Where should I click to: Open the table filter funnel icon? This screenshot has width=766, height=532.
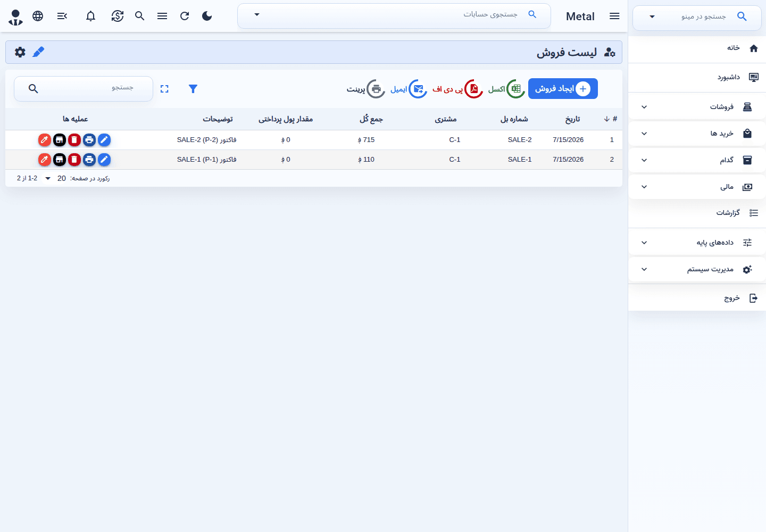coord(193,89)
